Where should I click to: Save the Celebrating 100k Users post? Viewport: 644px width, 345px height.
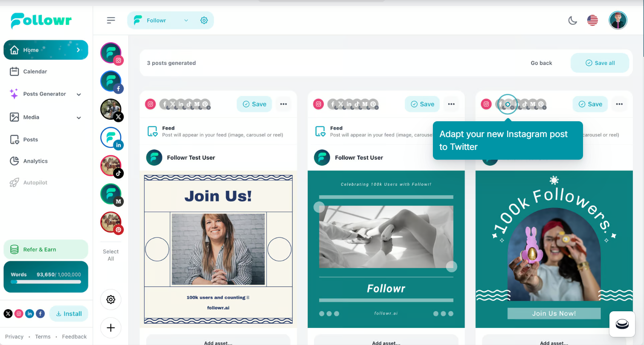(422, 104)
